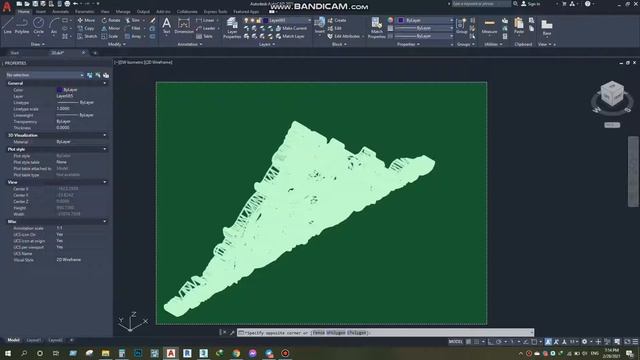Switch to the Model layout tab
The height and width of the screenshot is (360, 640).
coord(13,340)
